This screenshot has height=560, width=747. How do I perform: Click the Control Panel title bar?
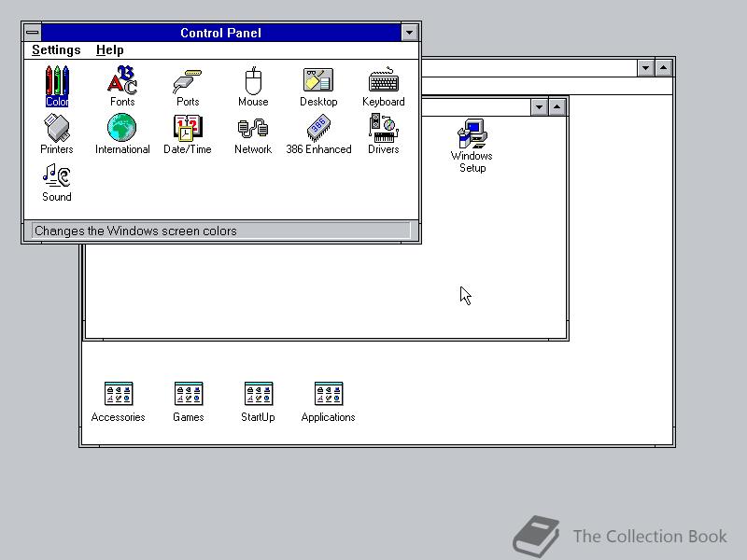[x=221, y=33]
